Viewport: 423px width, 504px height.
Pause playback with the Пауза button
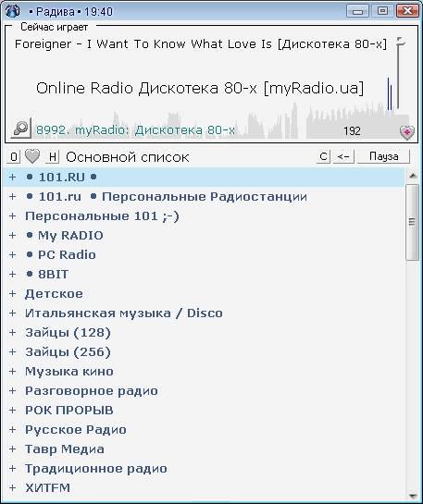(383, 156)
